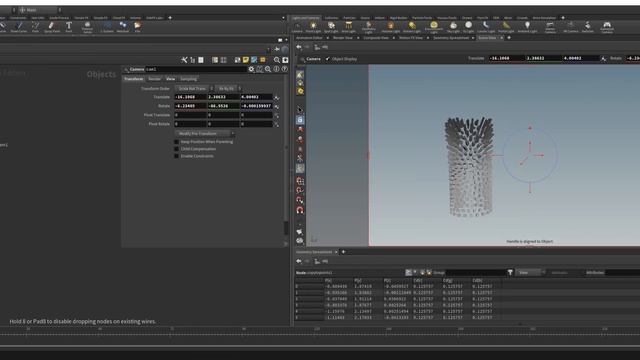Click the back arrow in Geometry Spreadsheet pane
640x360 pixels.
[299, 261]
